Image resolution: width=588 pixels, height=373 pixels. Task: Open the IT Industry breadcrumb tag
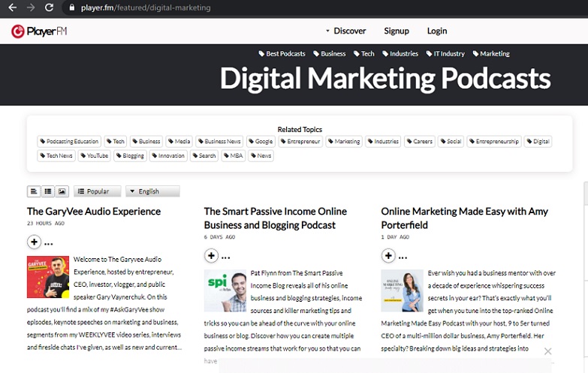coord(445,53)
